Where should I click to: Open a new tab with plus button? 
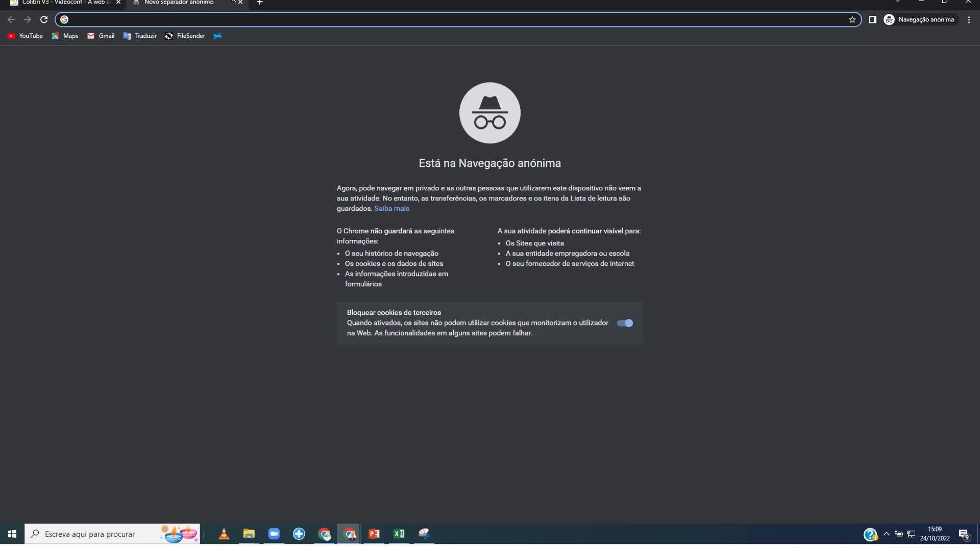tap(259, 3)
